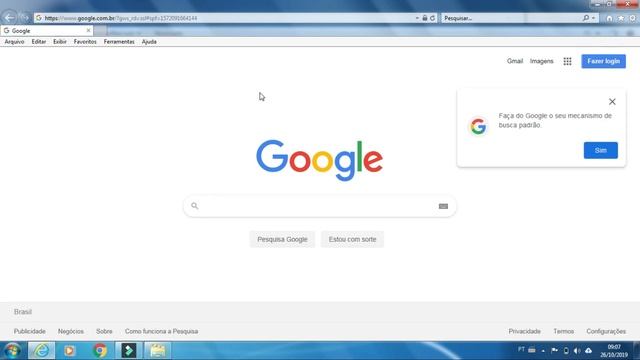Screen dimensions: 640x360
Task: Open Como funciona a Pesquisa link
Action: 161,331
